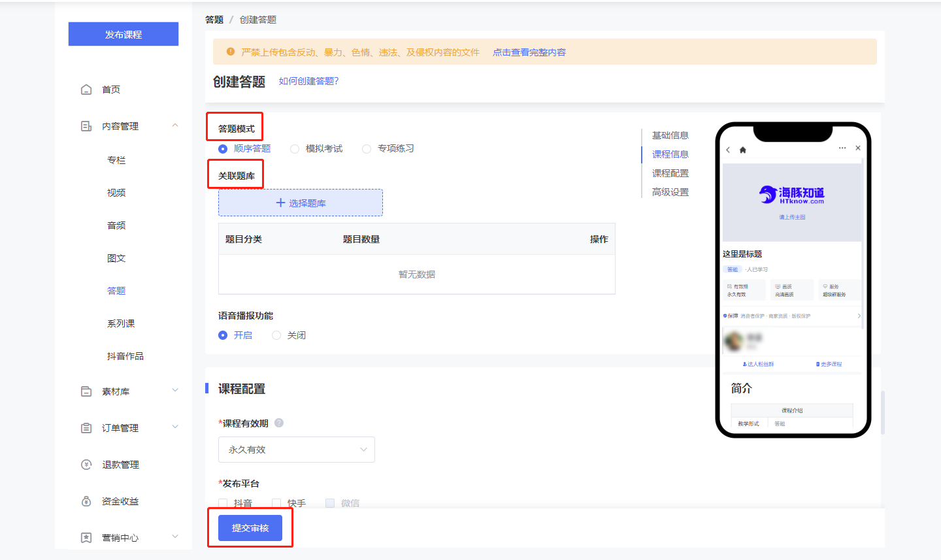Open 答题 in the sidebar
Screen dimensions: 941x560
[116, 291]
